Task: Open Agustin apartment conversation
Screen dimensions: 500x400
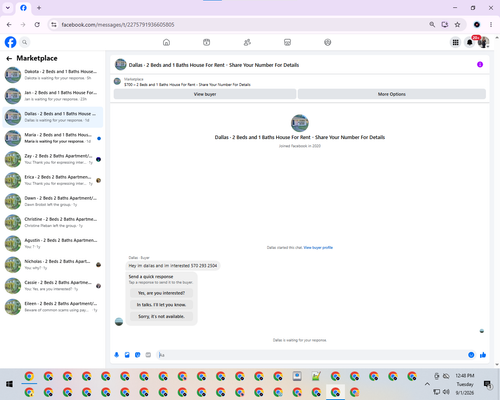Action: [53, 243]
